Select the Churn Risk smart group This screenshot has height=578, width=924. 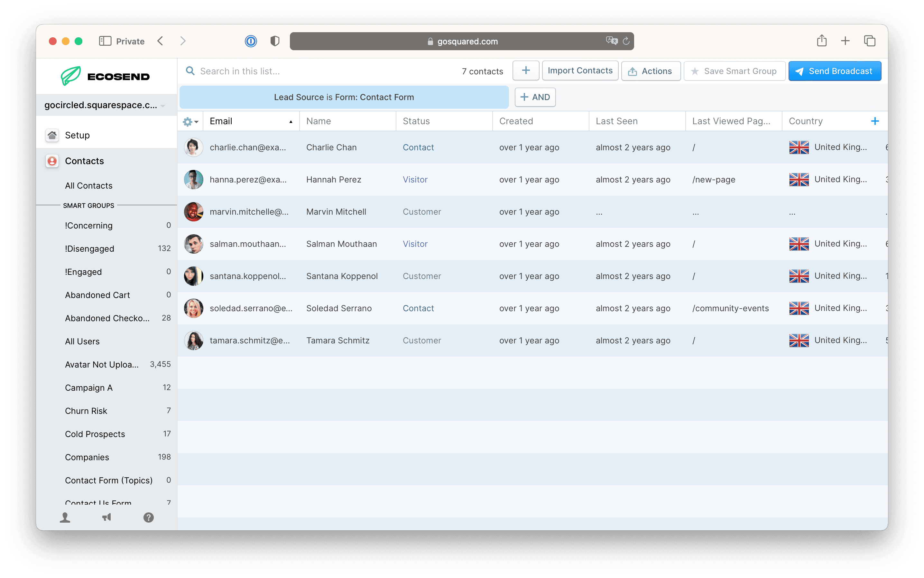coord(86,411)
